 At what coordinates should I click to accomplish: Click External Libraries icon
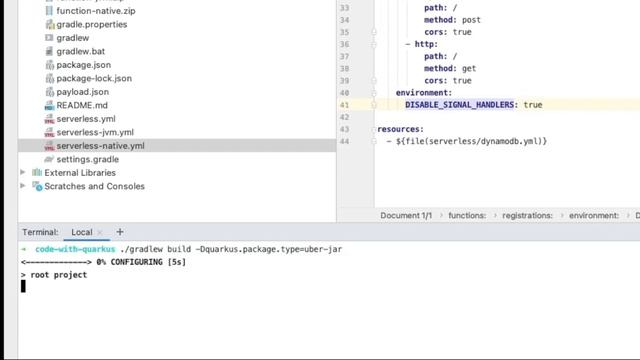point(37,173)
